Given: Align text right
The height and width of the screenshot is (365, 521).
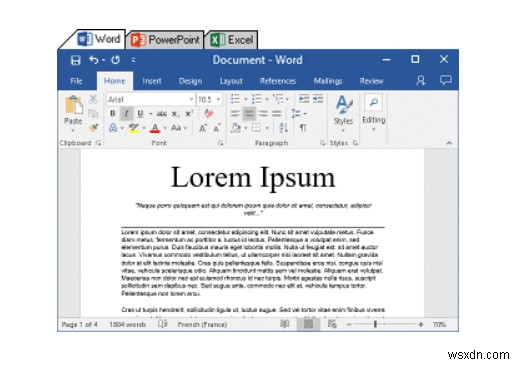Looking at the screenshot, I should click(263, 114).
